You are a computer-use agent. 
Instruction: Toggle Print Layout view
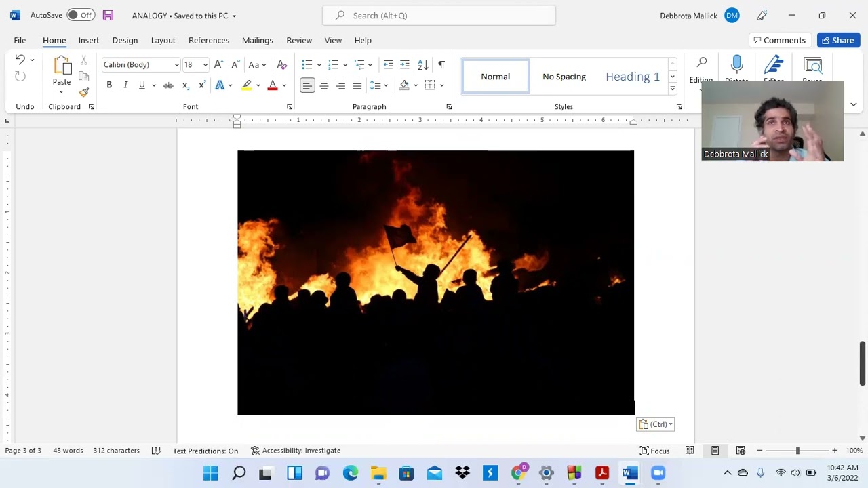[x=715, y=451]
